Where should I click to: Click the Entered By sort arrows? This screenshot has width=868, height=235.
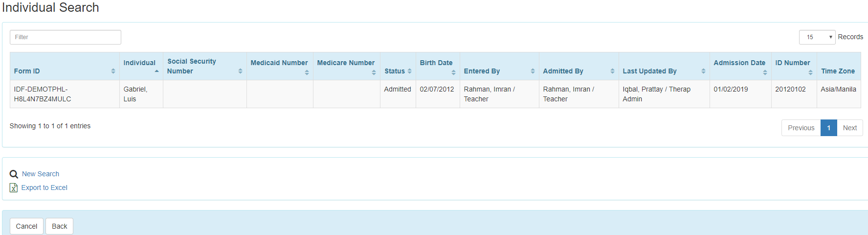pos(533,71)
